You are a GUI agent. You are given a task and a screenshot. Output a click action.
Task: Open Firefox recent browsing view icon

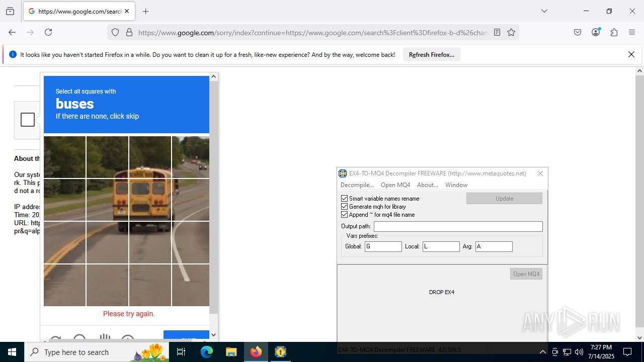click(10, 11)
